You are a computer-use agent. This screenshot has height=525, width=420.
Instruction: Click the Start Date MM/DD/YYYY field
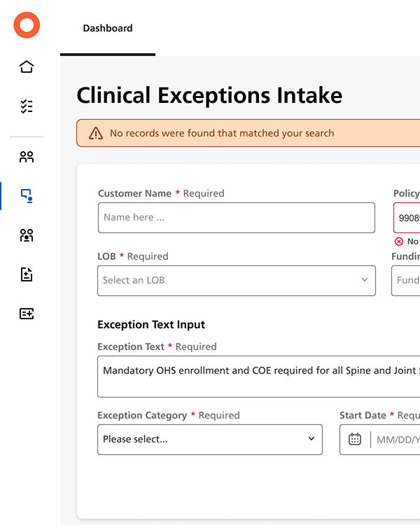pyautogui.click(x=396, y=440)
